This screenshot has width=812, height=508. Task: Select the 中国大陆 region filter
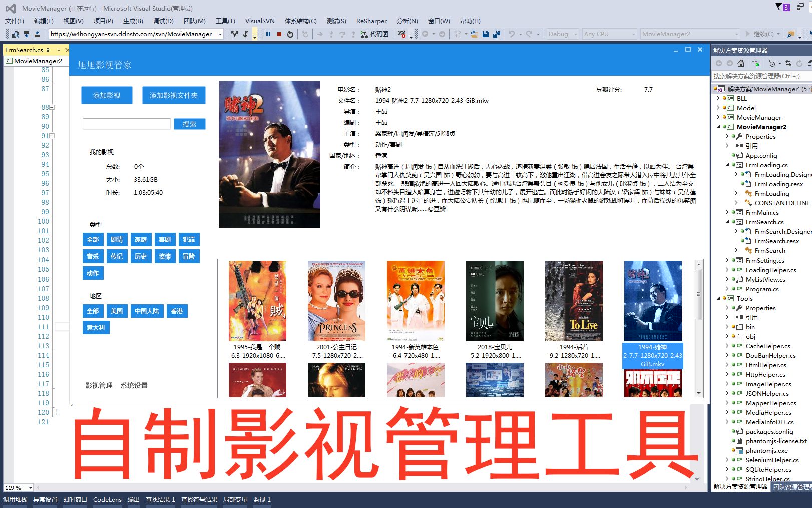click(147, 311)
